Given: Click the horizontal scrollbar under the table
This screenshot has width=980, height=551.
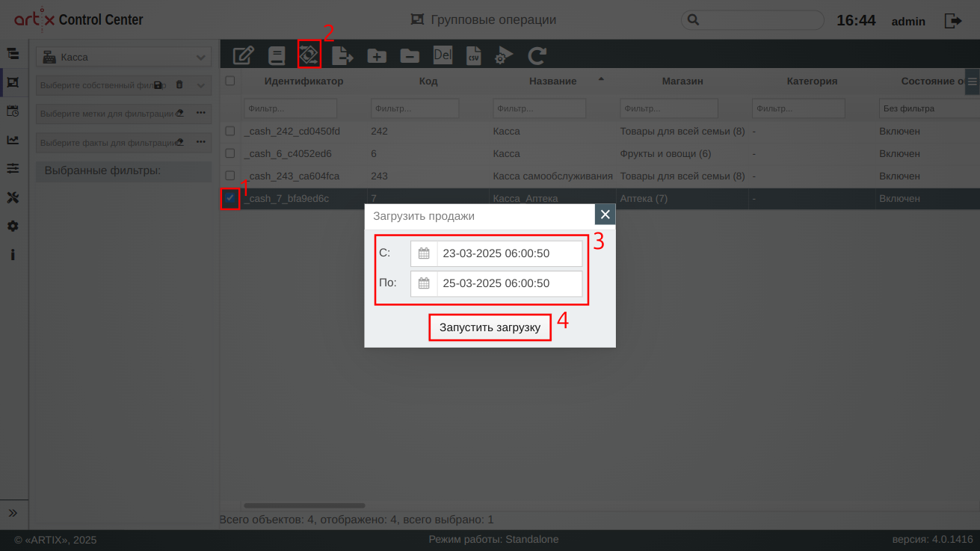Looking at the screenshot, I should tap(304, 506).
